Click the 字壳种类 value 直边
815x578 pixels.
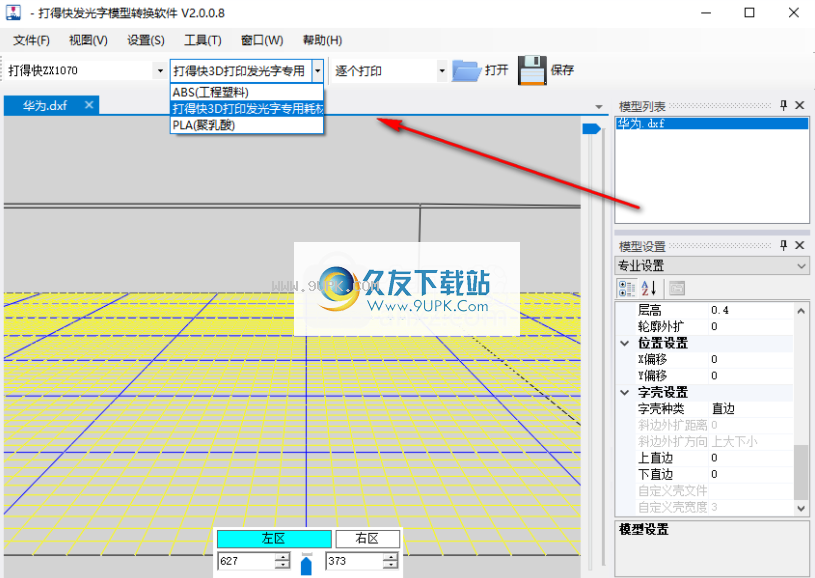tap(751, 409)
